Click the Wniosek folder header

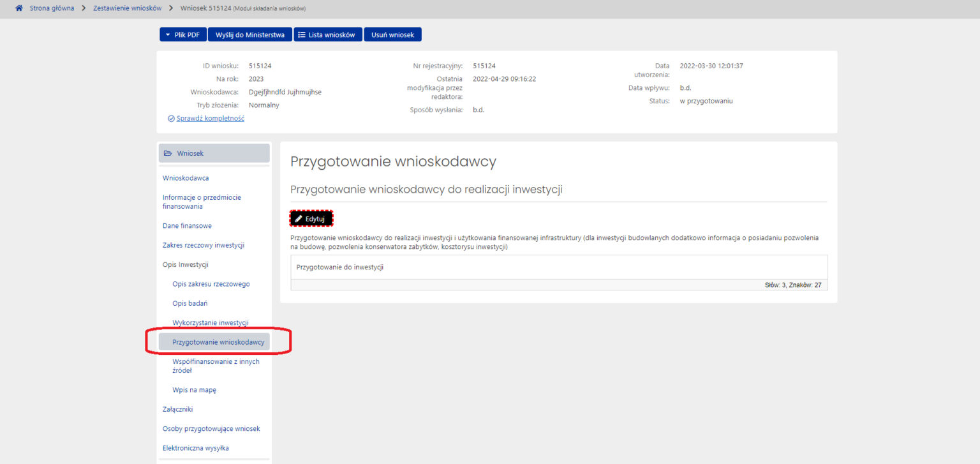point(214,153)
